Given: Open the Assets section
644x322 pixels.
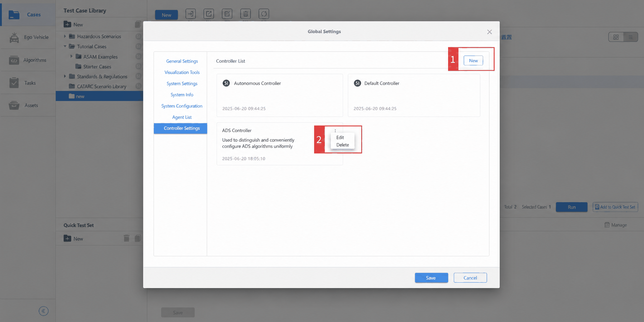Looking at the screenshot, I should point(28,105).
